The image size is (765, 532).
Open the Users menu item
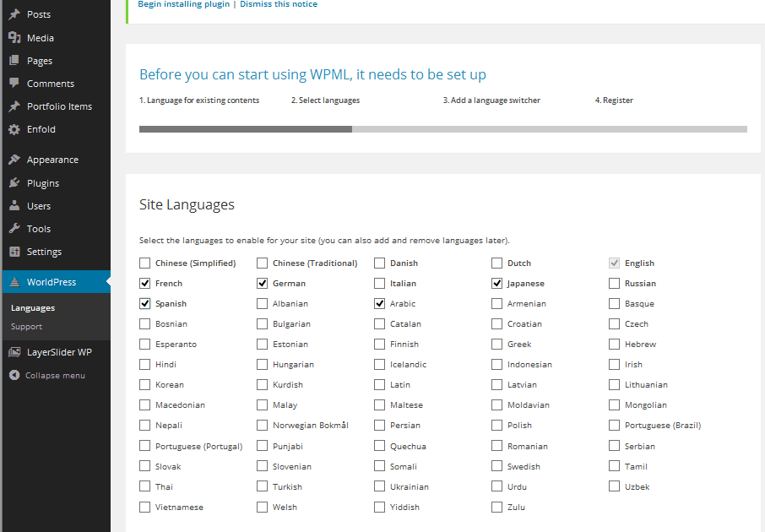coord(39,206)
